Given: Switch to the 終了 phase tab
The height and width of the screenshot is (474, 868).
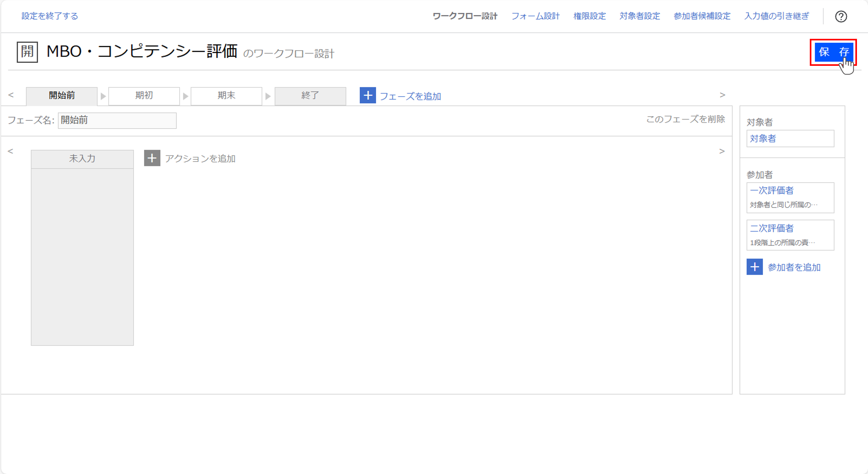Looking at the screenshot, I should (310, 96).
